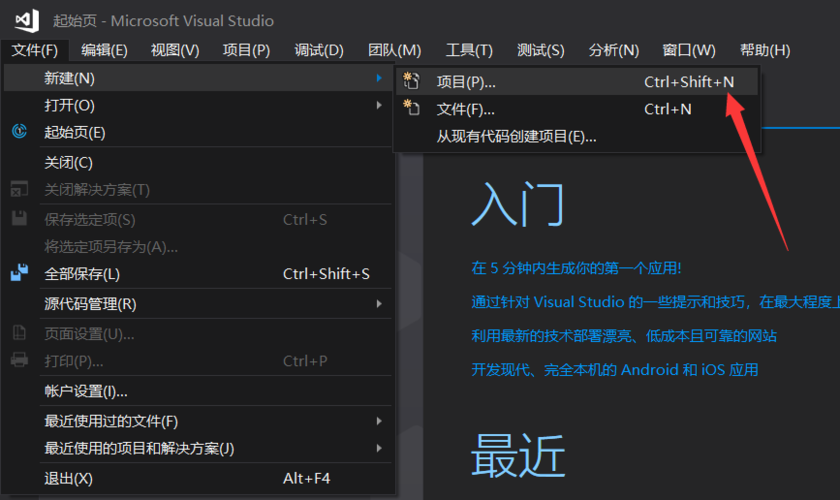
Task: Click the page setup icon beside 页面设置(U)...
Action: click(19, 333)
